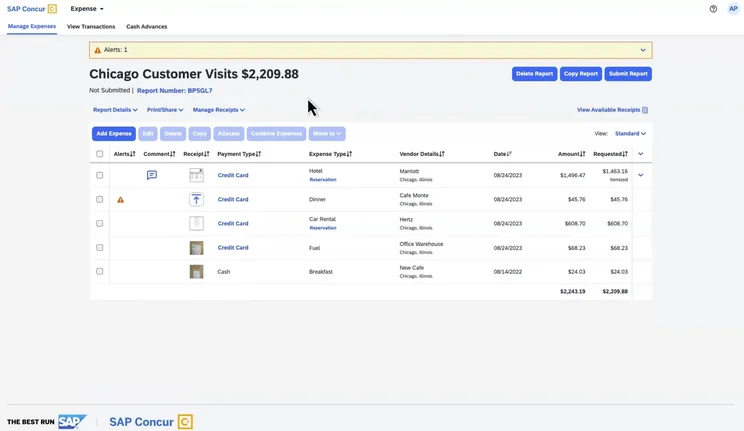Viewport: 744px width, 431px height.
Task: Check the Car Rental Hertz checkbox
Action: [100, 223]
